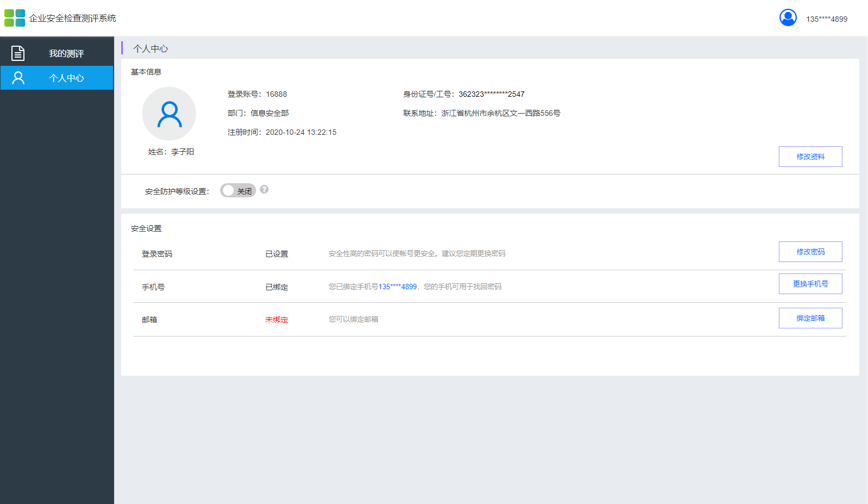Open 我的测评 in the sidebar
This screenshot has width=868, height=504.
tap(57, 53)
